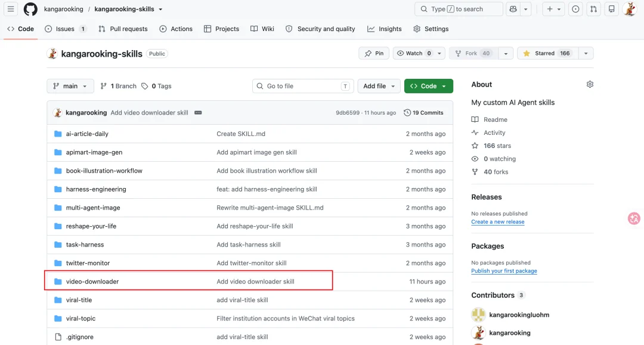Open the hamburger navigation menu

[11, 8]
